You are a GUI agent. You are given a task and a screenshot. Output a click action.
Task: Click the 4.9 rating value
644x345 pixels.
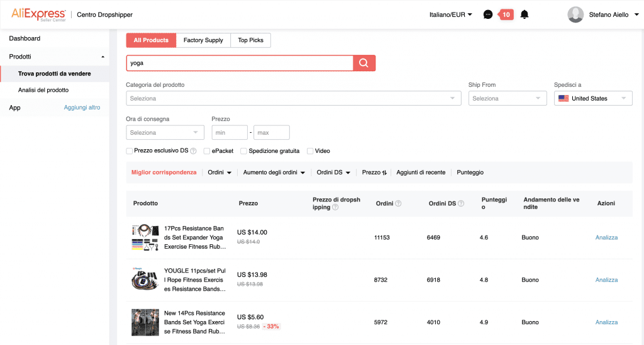pyautogui.click(x=484, y=322)
